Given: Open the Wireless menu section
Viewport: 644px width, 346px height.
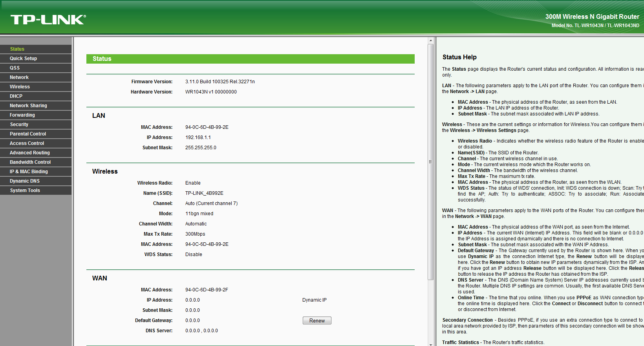Looking at the screenshot, I should tap(36, 87).
